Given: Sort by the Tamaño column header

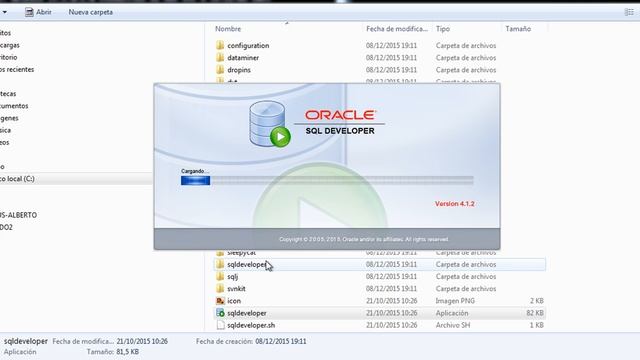Looking at the screenshot, I should click(518, 29).
